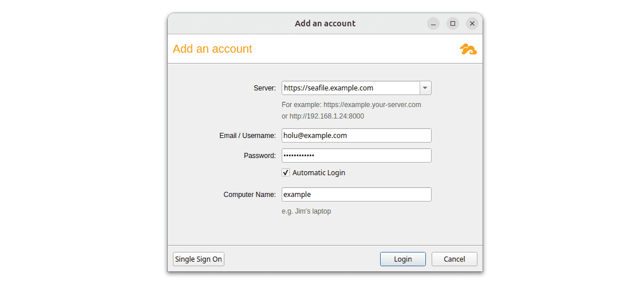
Task: Expand the Server address dropdown arrow
Action: pos(425,88)
